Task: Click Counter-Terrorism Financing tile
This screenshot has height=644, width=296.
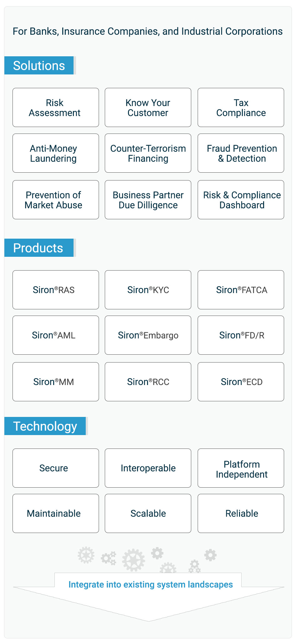Action: 148,153
